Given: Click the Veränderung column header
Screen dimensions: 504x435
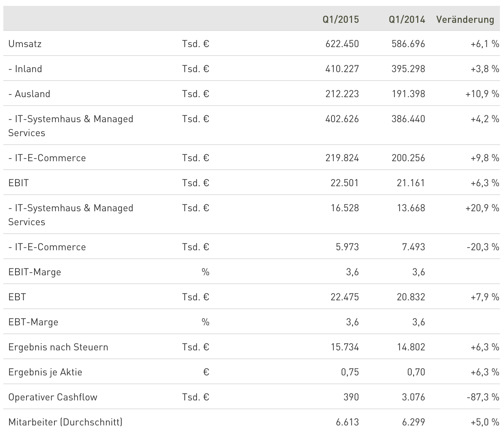Looking at the screenshot, I should point(465,20).
